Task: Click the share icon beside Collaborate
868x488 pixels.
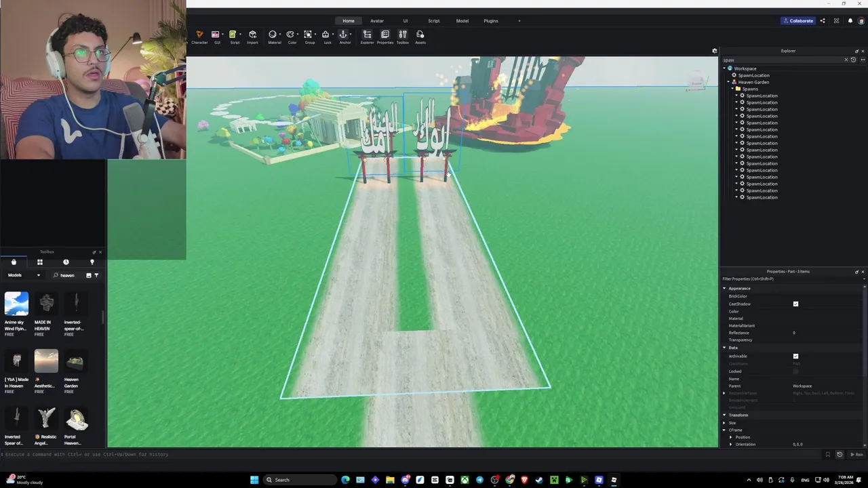Action: [x=823, y=21]
